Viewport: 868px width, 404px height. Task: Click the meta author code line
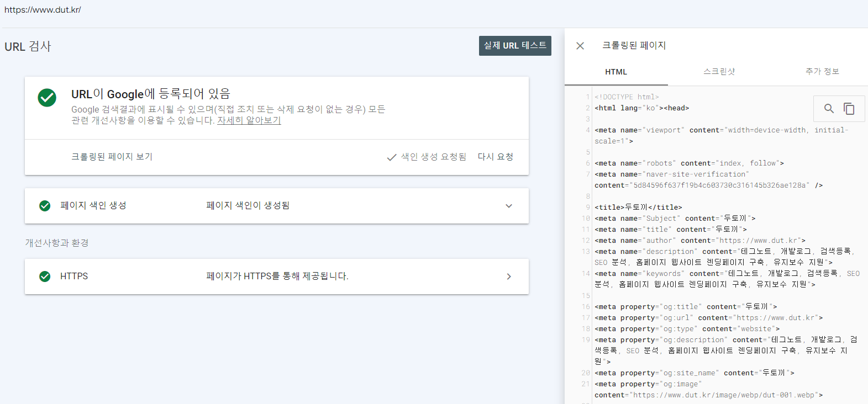click(x=700, y=241)
